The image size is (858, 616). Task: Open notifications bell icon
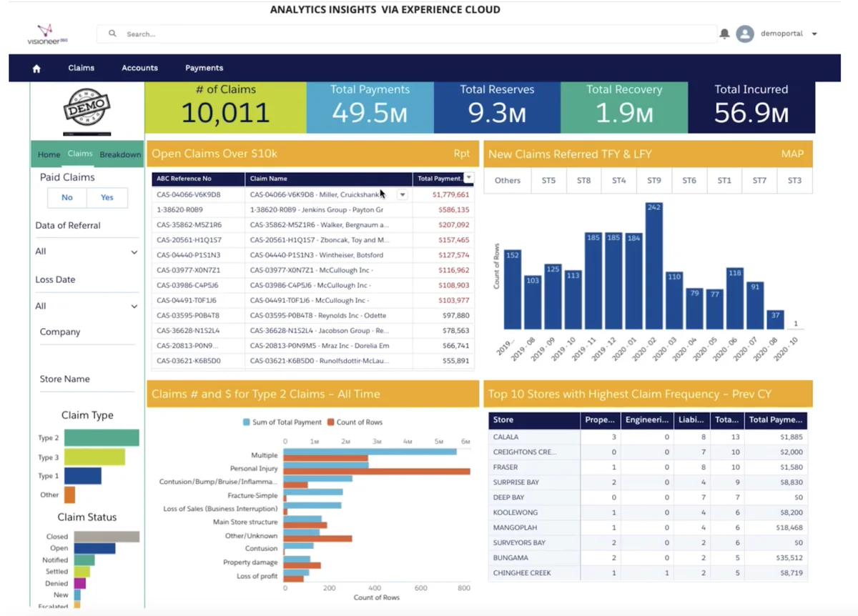724,34
